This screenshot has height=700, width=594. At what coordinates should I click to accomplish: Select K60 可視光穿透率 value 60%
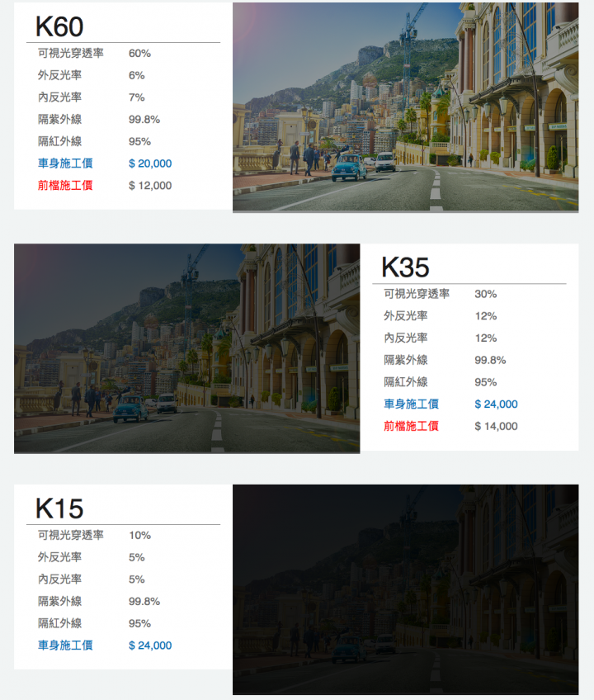pos(139,54)
